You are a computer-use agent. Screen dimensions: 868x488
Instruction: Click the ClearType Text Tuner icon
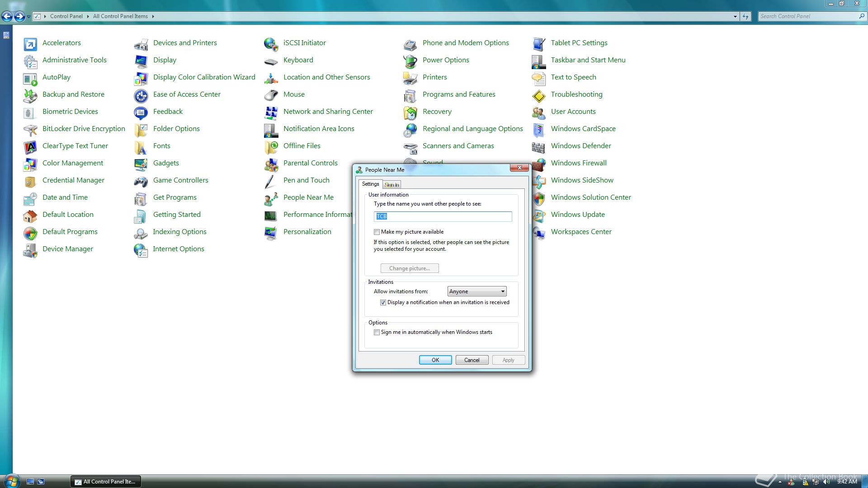(30, 147)
